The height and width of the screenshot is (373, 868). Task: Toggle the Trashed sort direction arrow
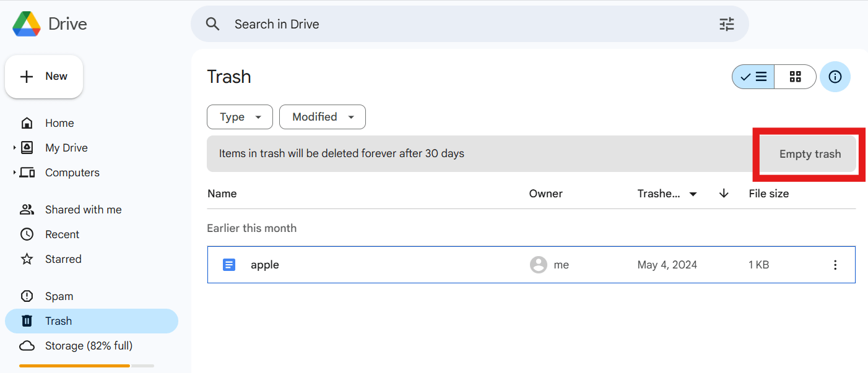[x=723, y=193]
